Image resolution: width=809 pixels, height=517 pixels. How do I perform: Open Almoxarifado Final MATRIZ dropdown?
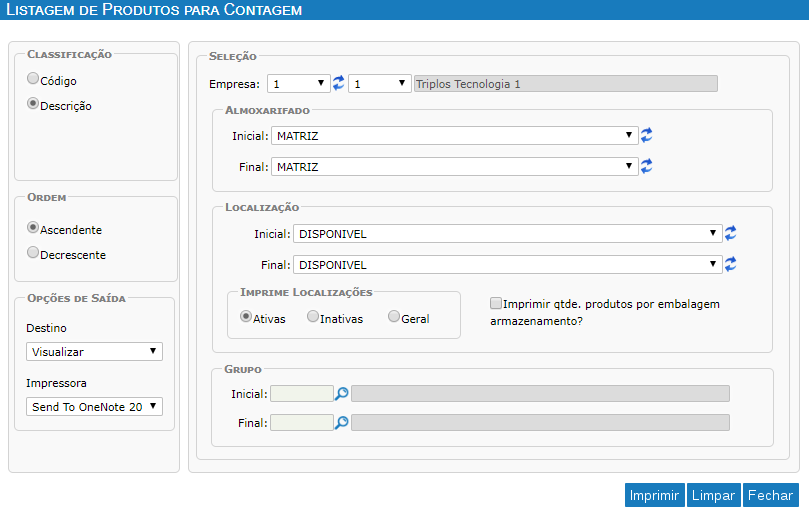[455, 167]
